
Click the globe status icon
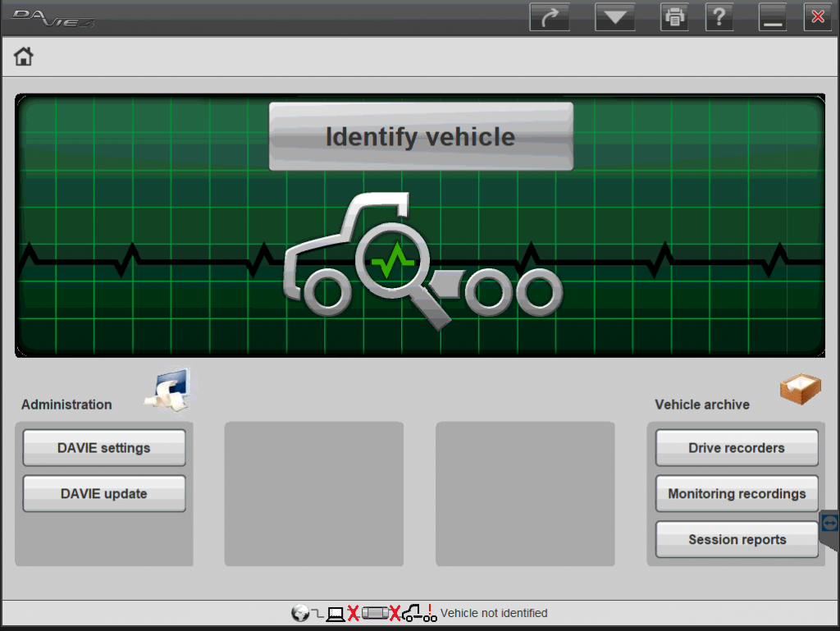tap(300, 613)
